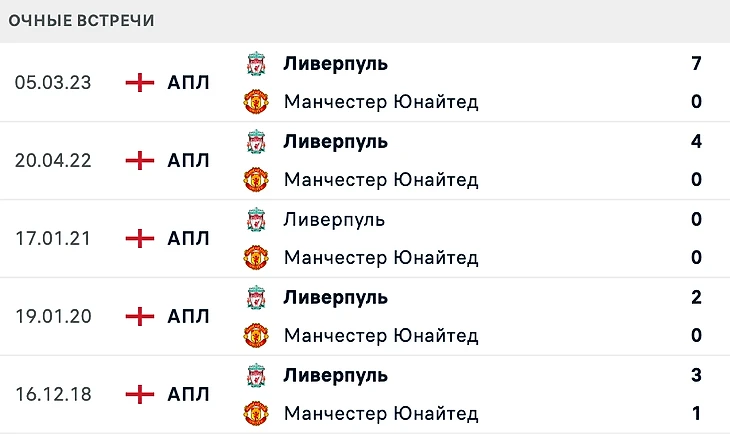Click Manchester United crest in 19.01.20 match
Viewport: 730px width, 434px height.
256,335
